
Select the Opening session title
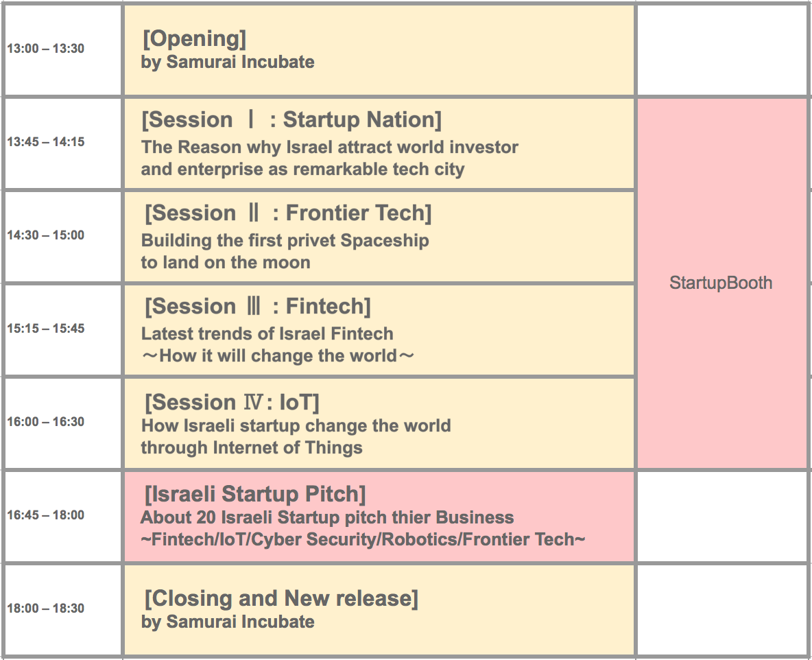194,39
